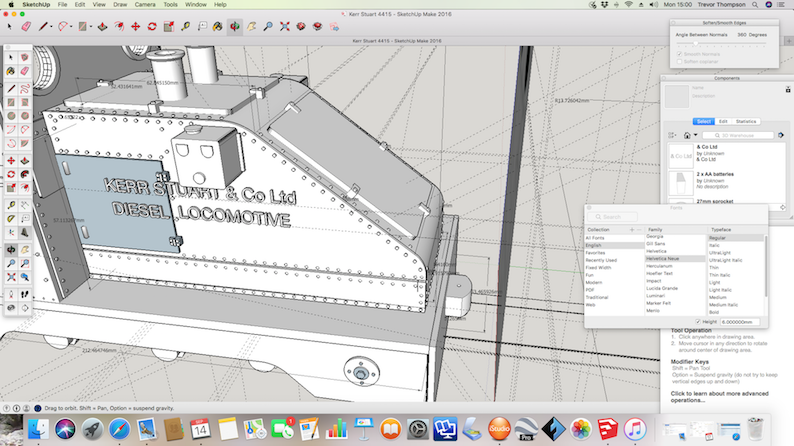Select the Axes tool in left palette
Viewport: 794px width, 446px height.
[x=11, y=233]
